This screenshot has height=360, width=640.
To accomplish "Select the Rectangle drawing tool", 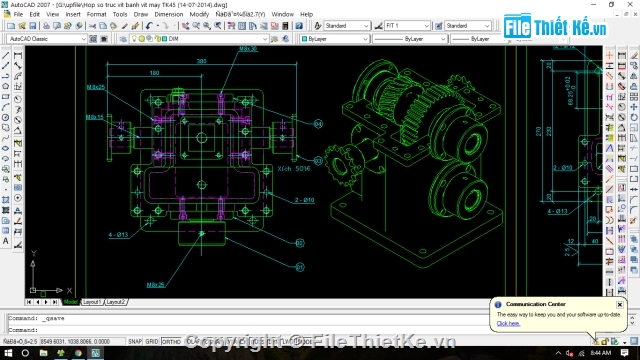I will pyautogui.click(x=6, y=97).
